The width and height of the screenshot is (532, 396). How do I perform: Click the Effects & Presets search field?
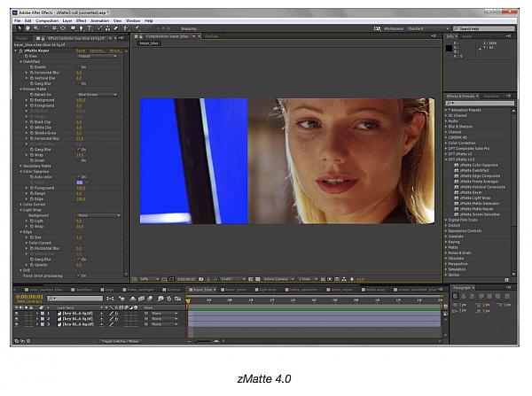(x=480, y=103)
